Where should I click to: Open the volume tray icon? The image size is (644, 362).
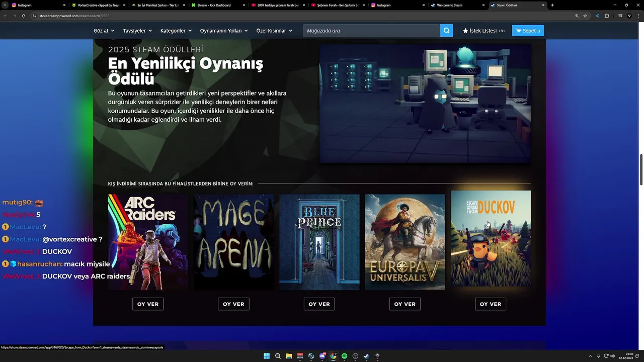coord(612,356)
